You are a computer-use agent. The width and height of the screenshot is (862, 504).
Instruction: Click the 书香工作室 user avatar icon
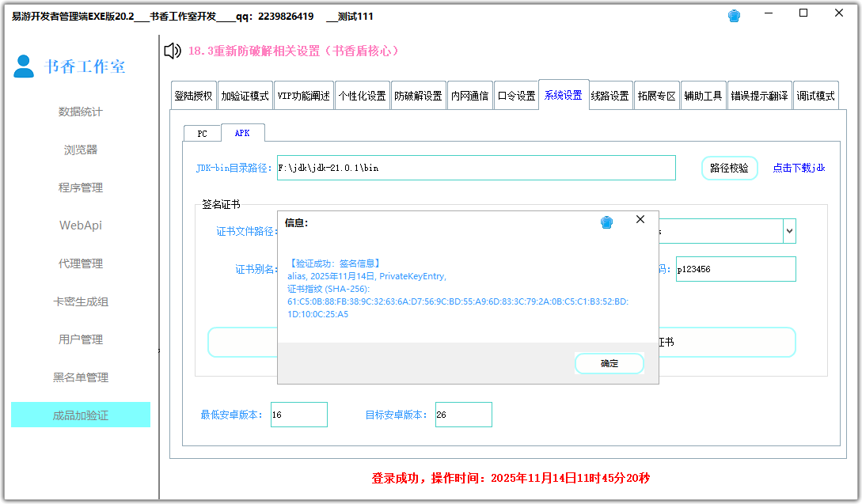click(x=24, y=66)
